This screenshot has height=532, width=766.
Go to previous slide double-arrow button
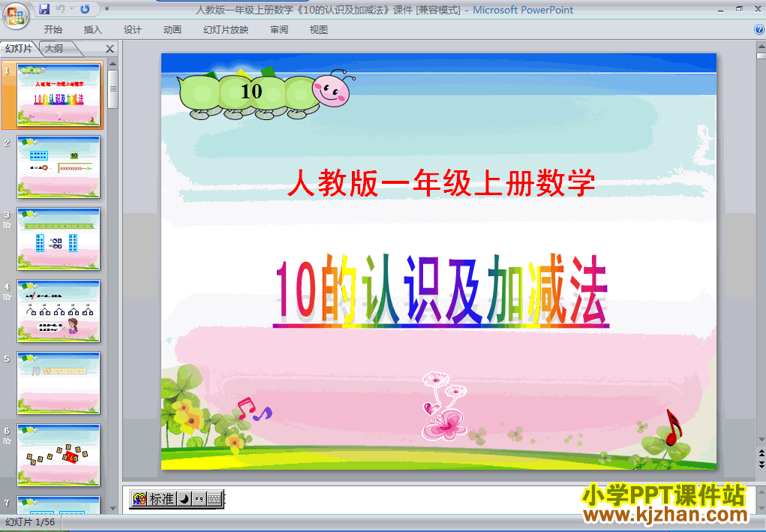coord(761,454)
